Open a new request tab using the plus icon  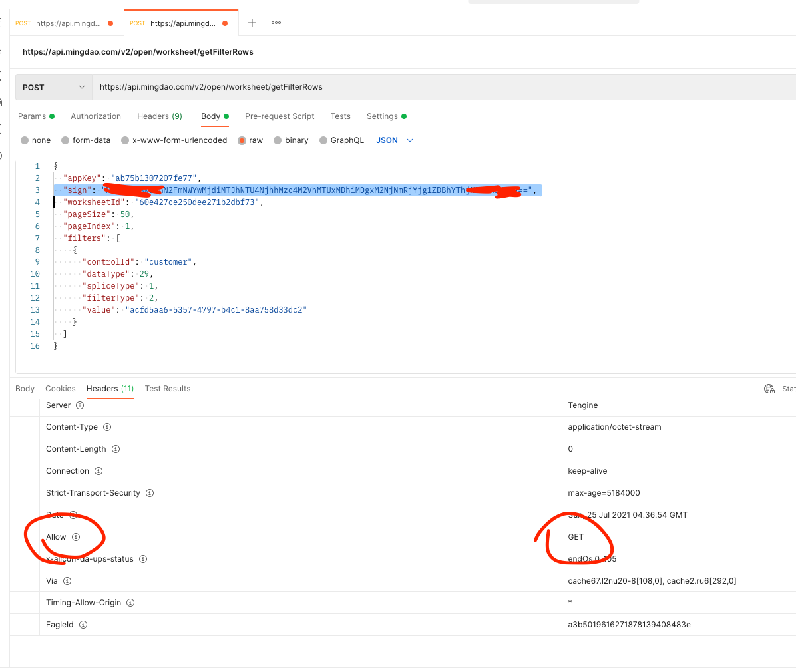point(252,22)
